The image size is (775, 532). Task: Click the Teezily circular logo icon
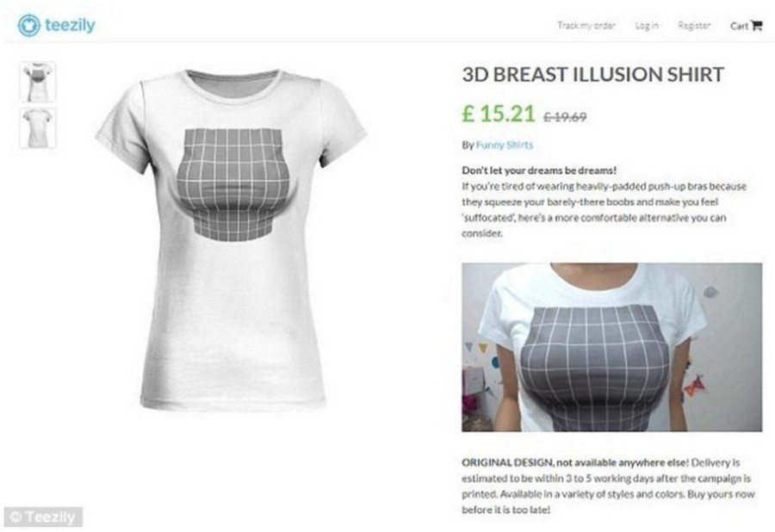click(x=28, y=25)
